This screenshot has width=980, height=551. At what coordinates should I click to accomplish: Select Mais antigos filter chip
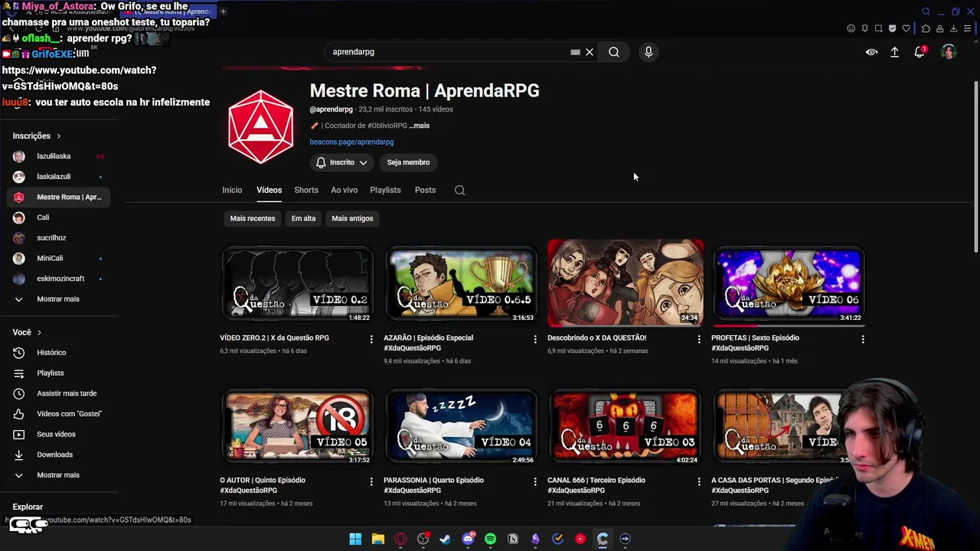click(x=352, y=218)
